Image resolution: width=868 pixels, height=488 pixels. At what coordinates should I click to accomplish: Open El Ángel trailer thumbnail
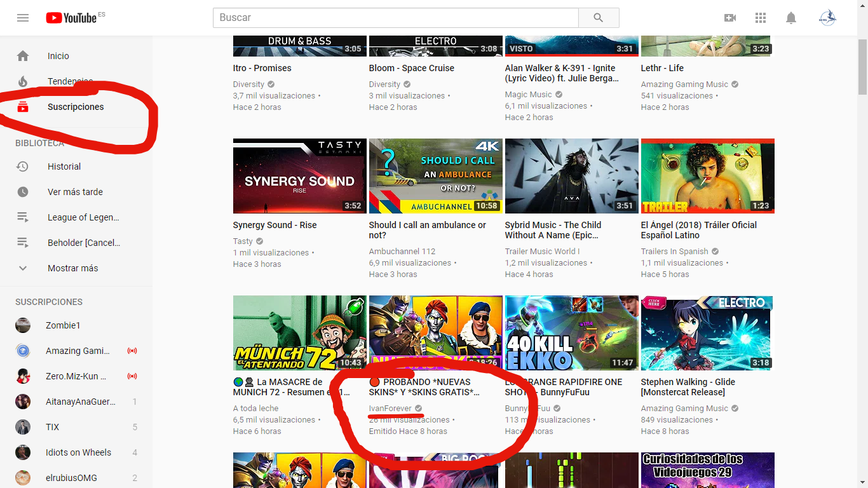[708, 176]
